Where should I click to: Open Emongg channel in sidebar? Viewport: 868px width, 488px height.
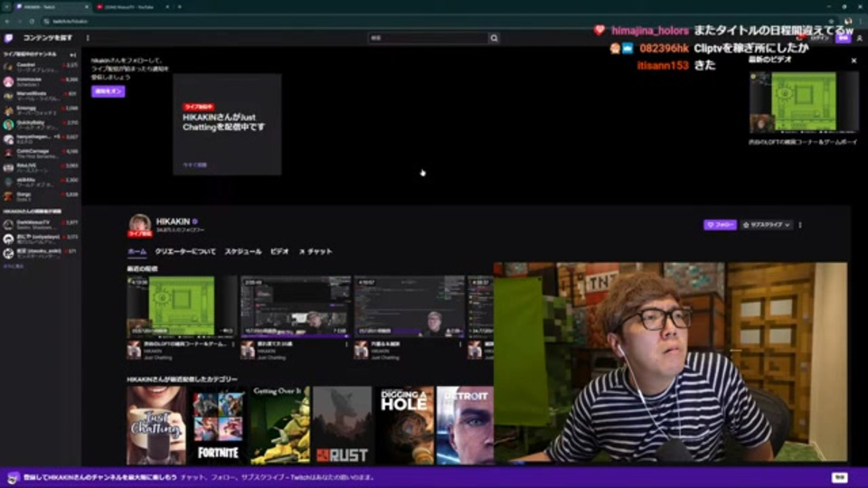click(x=41, y=110)
